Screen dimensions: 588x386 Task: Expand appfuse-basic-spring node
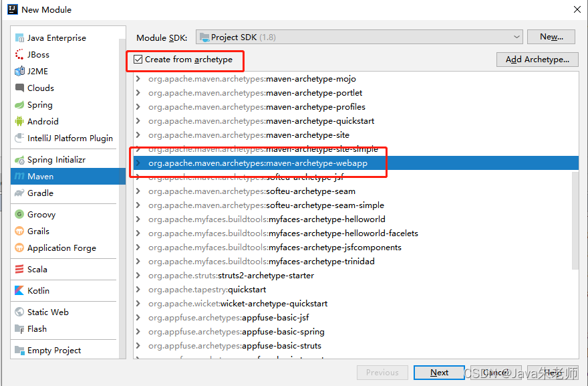pyautogui.click(x=138, y=332)
